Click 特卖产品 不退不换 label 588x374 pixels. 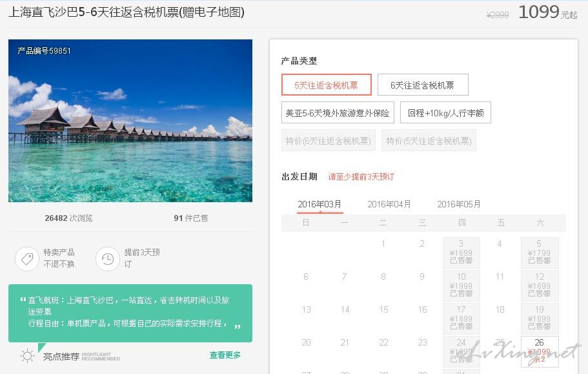tap(59, 258)
